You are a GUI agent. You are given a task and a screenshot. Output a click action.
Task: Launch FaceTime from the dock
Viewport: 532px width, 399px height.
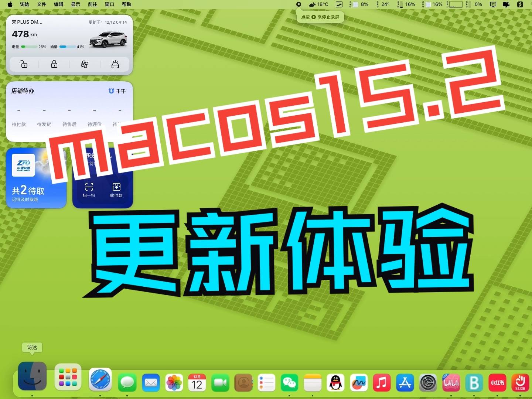(x=220, y=382)
